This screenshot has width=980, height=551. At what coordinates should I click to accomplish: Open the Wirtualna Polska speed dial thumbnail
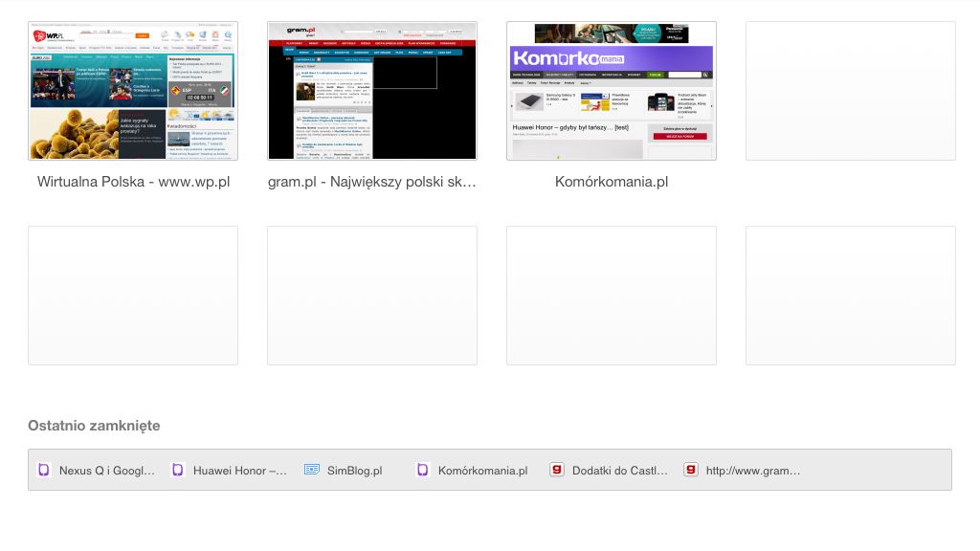pyautogui.click(x=132, y=90)
